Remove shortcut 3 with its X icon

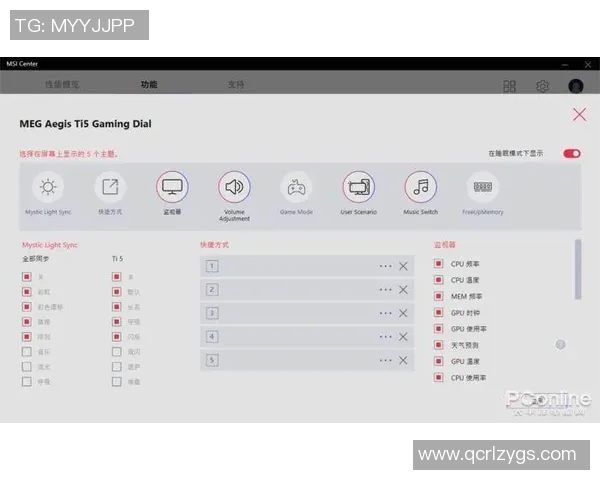(x=403, y=313)
